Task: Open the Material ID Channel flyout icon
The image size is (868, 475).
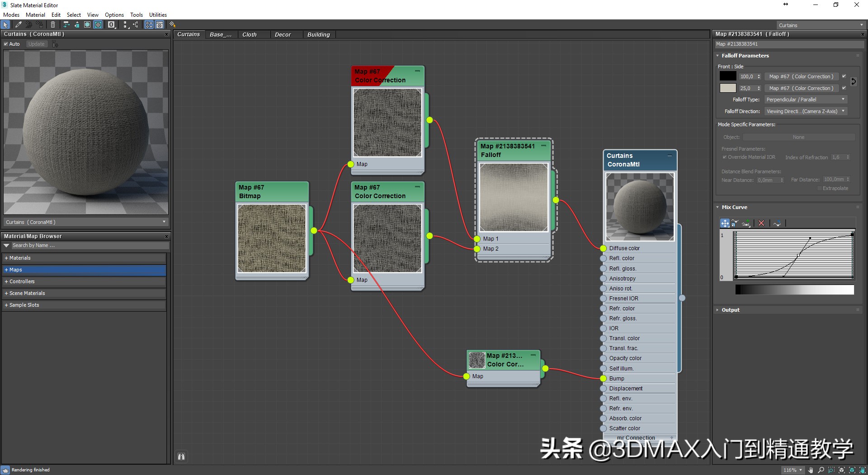Action: tap(111, 25)
